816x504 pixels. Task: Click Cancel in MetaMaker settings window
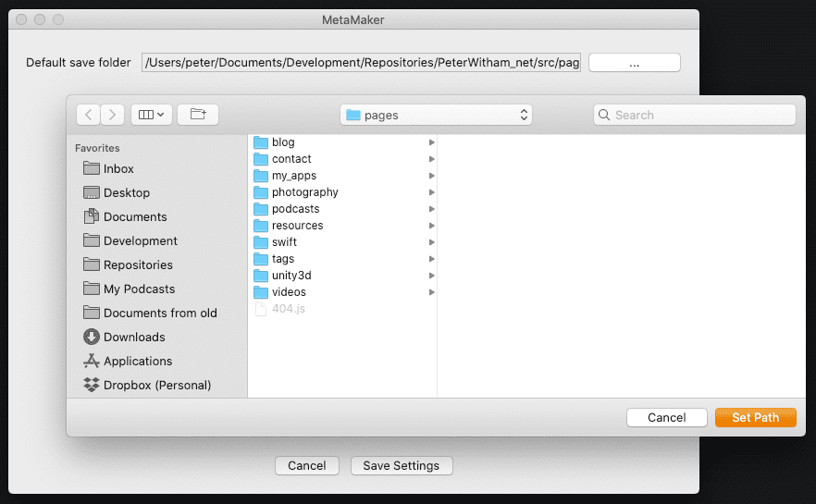coord(307,465)
